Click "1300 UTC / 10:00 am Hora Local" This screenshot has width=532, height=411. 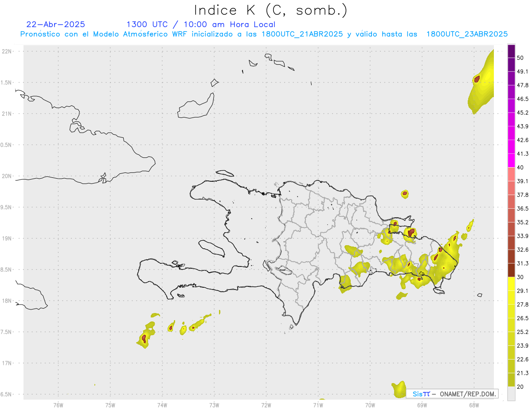point(201,24)
